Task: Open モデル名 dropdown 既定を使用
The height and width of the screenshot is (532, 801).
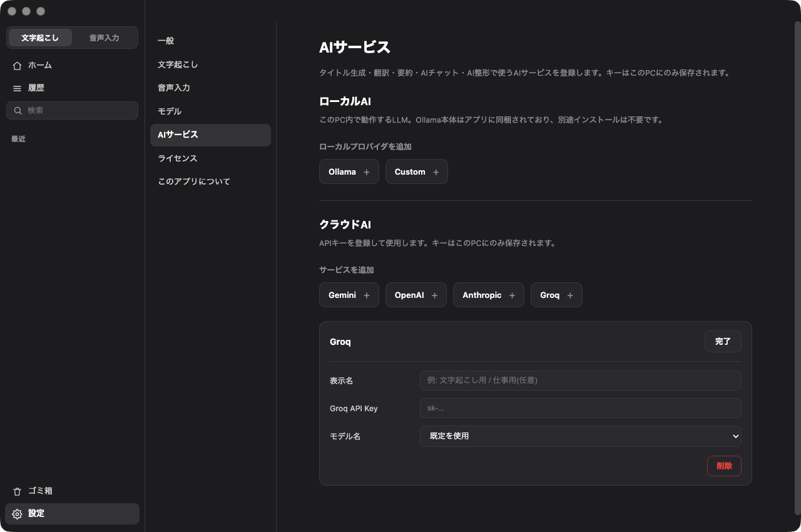Action: point(580,436)
